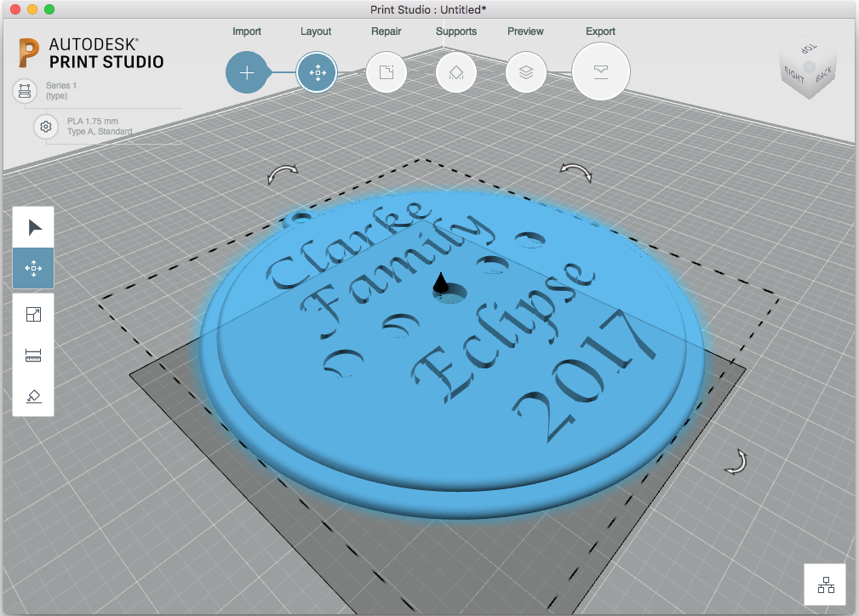This screenshot has height=616, width=859.
Task: Click the Autodesk Print Studio logo
Action: pos(91,53)
